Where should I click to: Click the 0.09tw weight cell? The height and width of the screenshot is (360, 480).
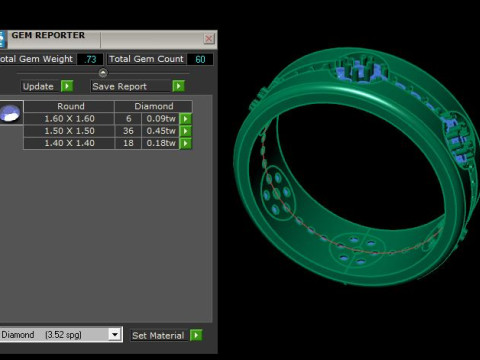tap(161, 119)
